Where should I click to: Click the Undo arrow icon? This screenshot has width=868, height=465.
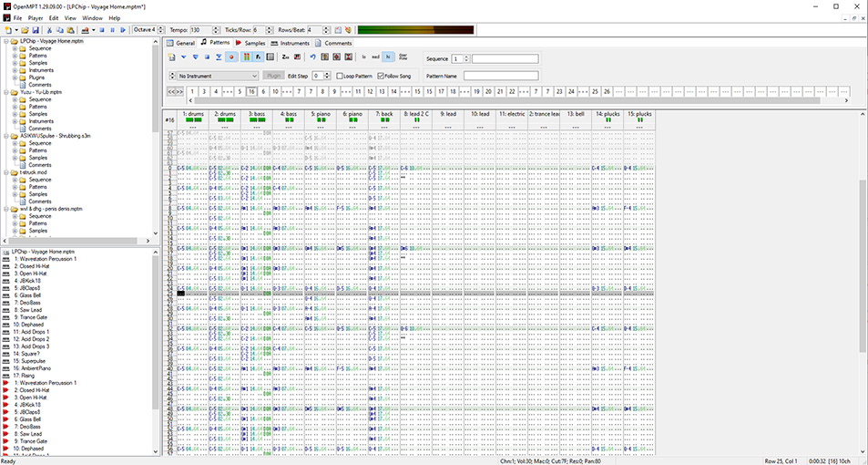(312, 57)
